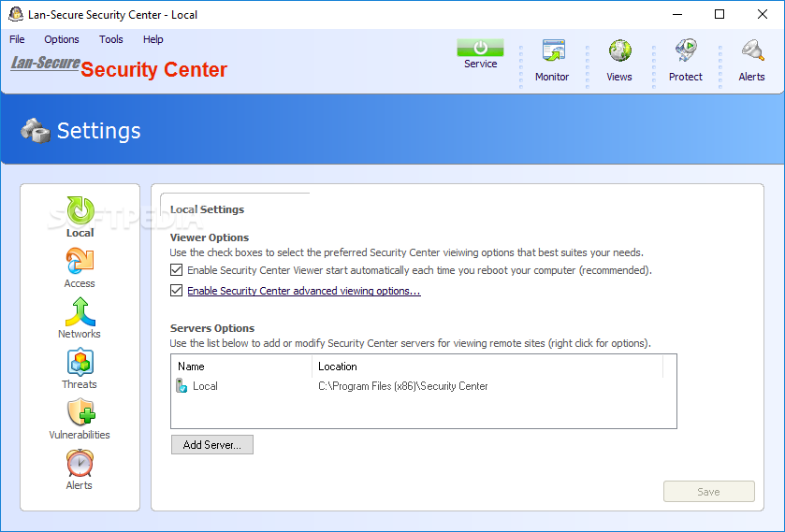The height and width of the screenshot is (532, 785).
Task: Click the C:\Program Files (x86)\Security Center path
Action: coord(403,386)
